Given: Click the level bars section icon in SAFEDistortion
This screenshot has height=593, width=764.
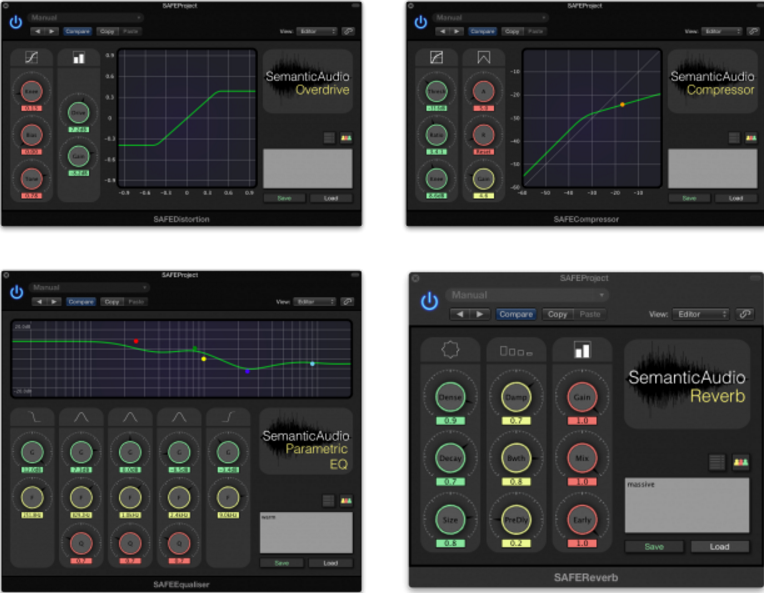Looking at the screenshot, I should 79,58.
